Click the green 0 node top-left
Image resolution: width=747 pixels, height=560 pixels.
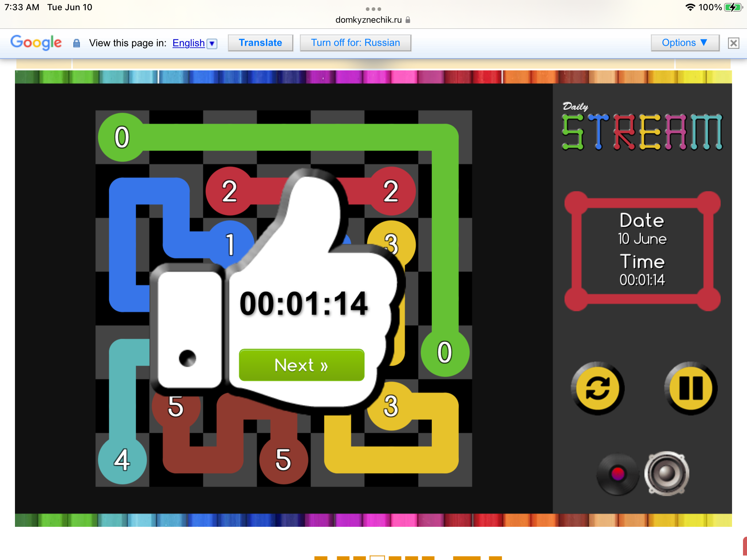point(122,137)
